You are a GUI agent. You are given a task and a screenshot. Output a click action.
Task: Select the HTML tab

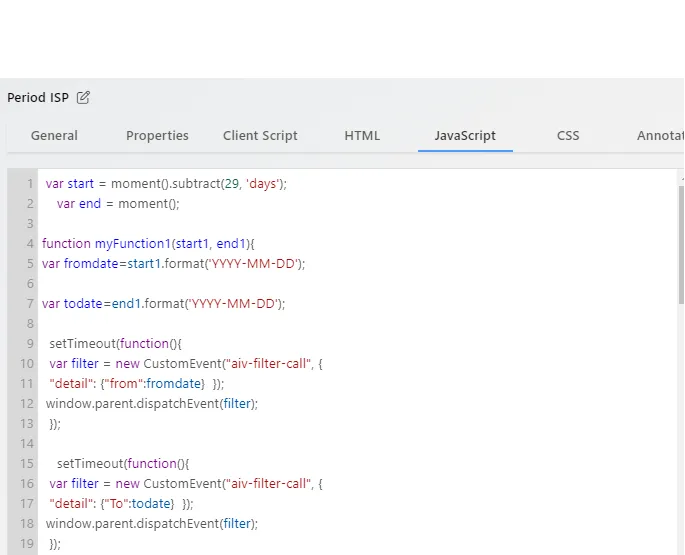pos(362,135)
